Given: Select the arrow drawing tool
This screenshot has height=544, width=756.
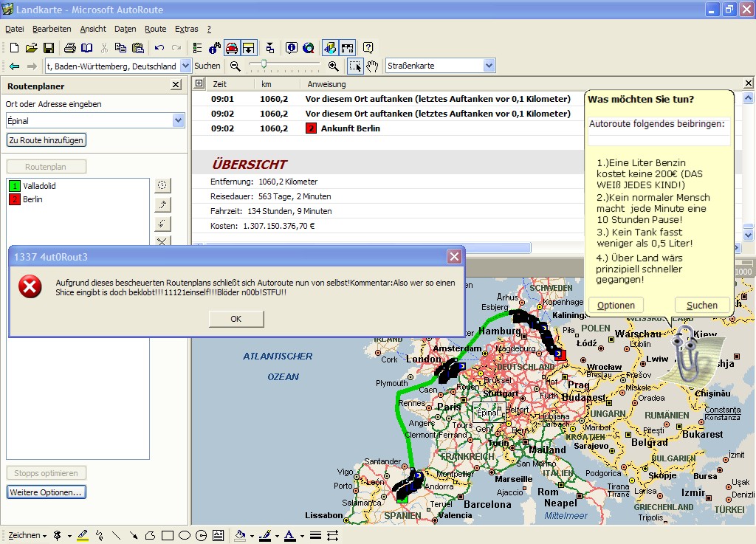Looking at the screenshot, I should [x=134, y=535].
